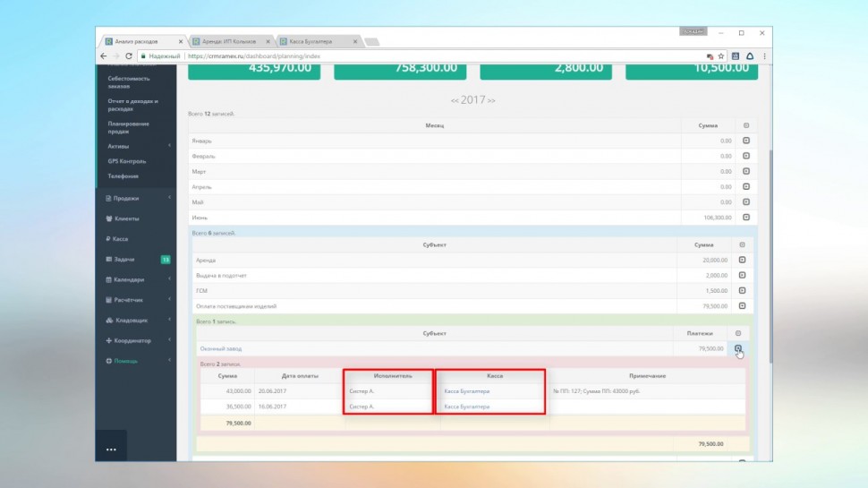The height and width of the screenshot is (488, 868).
Task: Collapse the Оконный завод payments row
Action: (737, 348)
